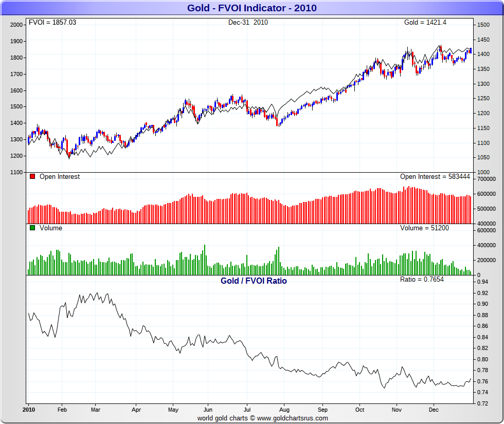Select the 'Jun' month axis label

208,410
